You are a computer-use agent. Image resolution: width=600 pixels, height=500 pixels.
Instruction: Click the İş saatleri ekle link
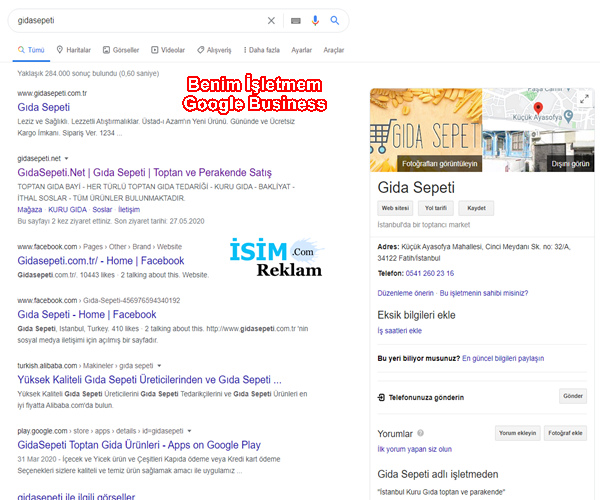point(399,331)
